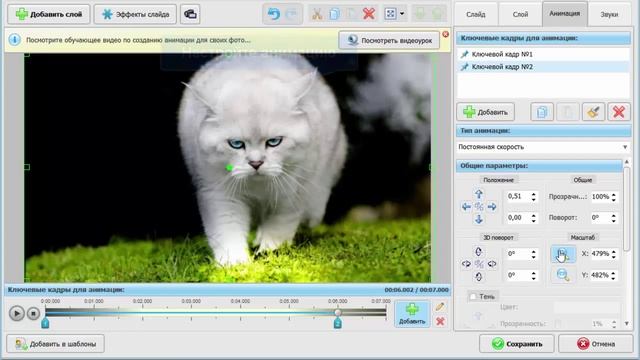Click the scissors Cut icon
640x360 pixels.
coord(317,14)
